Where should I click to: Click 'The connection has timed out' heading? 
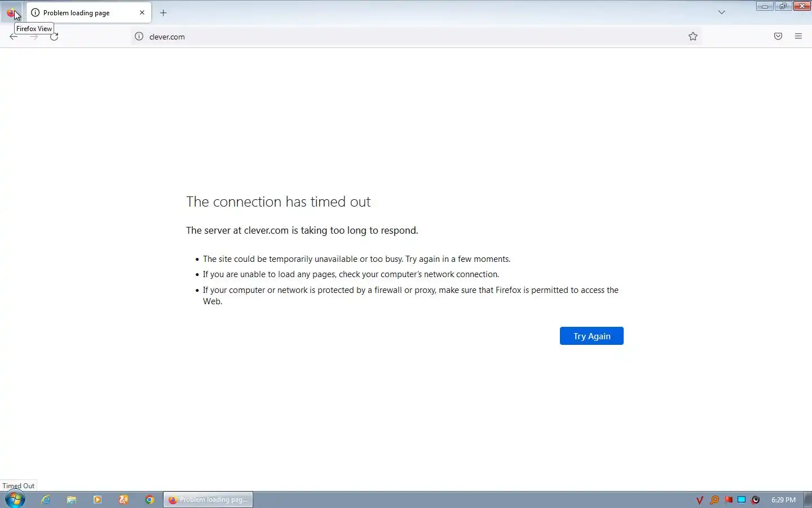(x=278, y=202)
